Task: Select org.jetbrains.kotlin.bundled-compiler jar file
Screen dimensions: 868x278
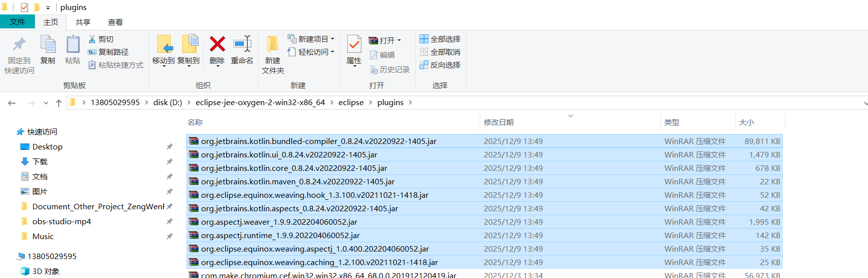Action: (x=484, y=141)
